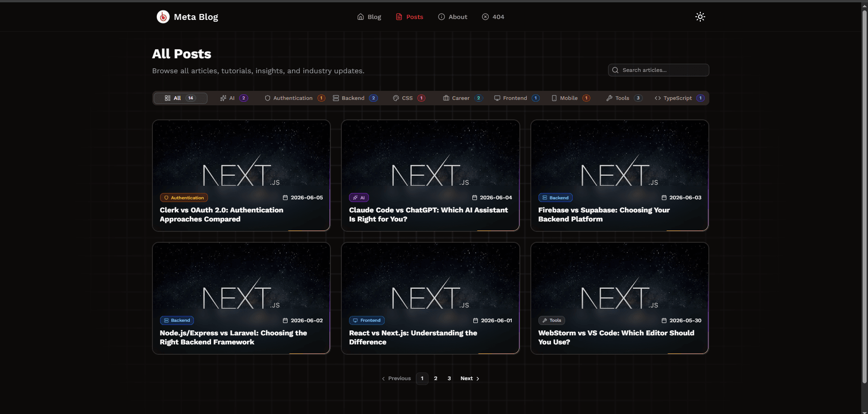
Task: Open the Clerk vs OAuth 2.0 post title
Action: point(222,215)
